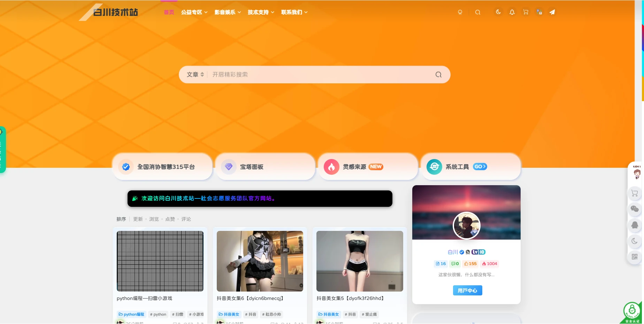The width and height of the screenshot is (644, 324).
Task: Select the 首页 menu item
Action: pyautogui.click(x=169, y=12)
